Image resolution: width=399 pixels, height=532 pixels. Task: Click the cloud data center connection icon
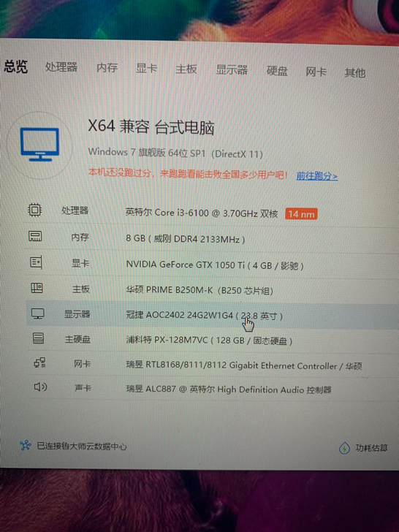[26, 445]
